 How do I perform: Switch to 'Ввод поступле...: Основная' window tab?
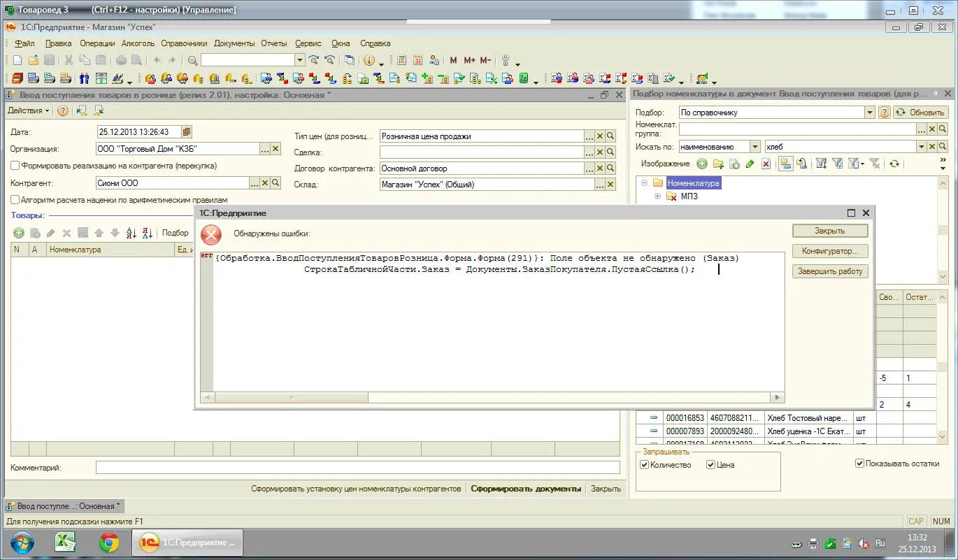64,506
